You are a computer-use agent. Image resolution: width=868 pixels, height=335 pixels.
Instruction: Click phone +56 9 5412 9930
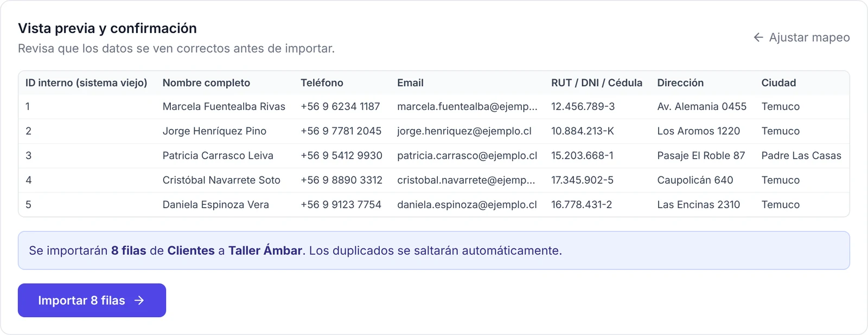coord(342,156)
